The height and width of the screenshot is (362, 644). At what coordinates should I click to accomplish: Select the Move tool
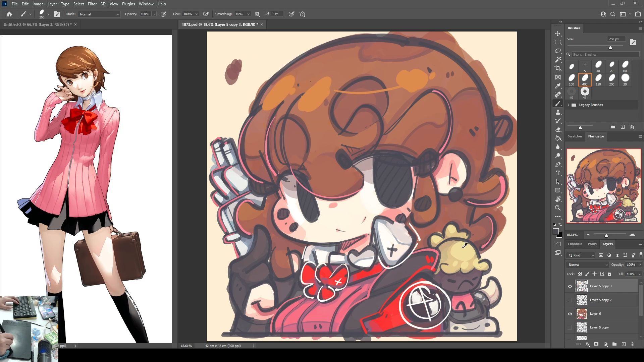(558, 34)
